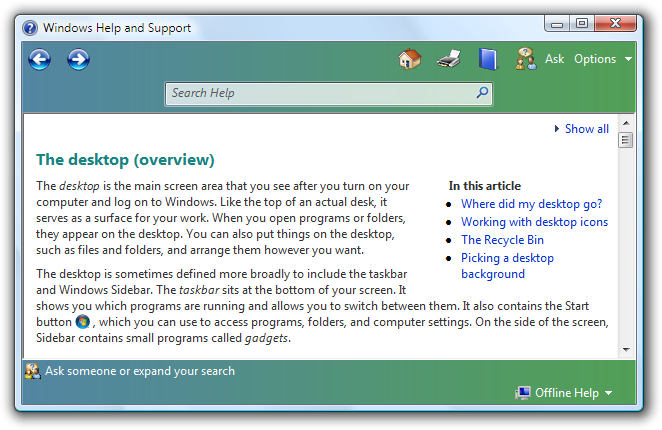Screen dimensions: 662x430
Task: Click the scrollbar up arrow
Action: click(x=626, y=123)
